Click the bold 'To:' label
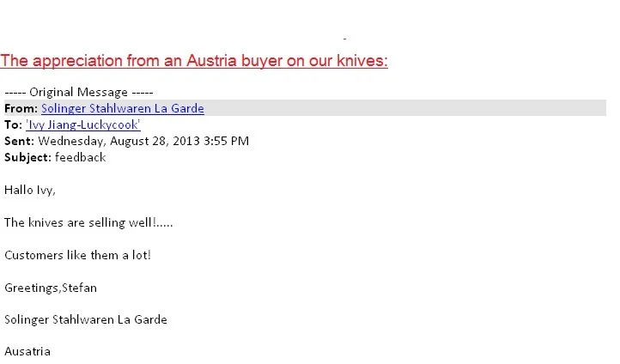Image resolution: width=620 pixels, height=364 pixels. pyautogui.click(x=13, y=124)
